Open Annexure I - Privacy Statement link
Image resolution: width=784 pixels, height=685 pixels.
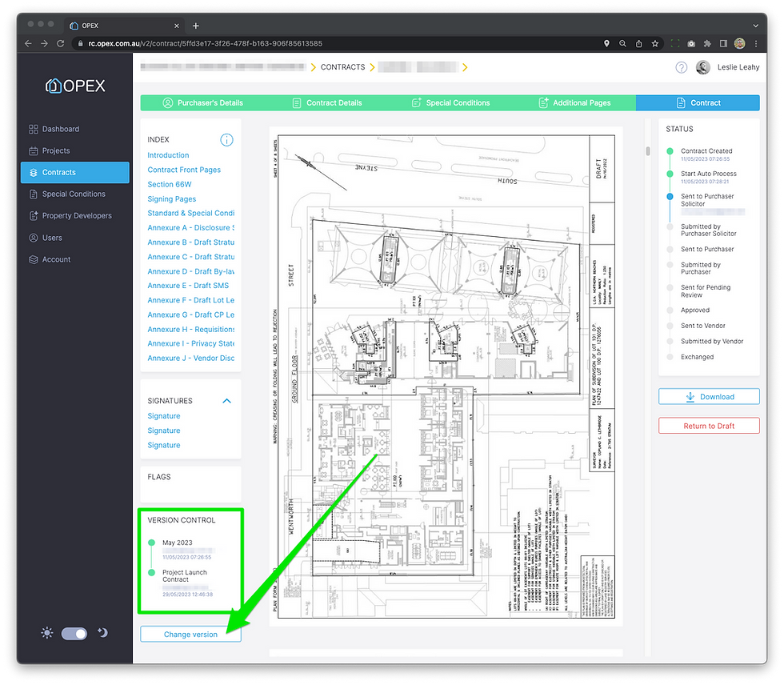click(190, 343)
